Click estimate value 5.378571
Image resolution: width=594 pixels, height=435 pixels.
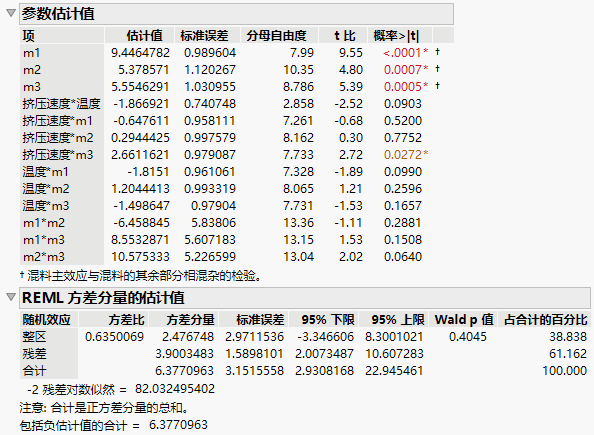144,70
